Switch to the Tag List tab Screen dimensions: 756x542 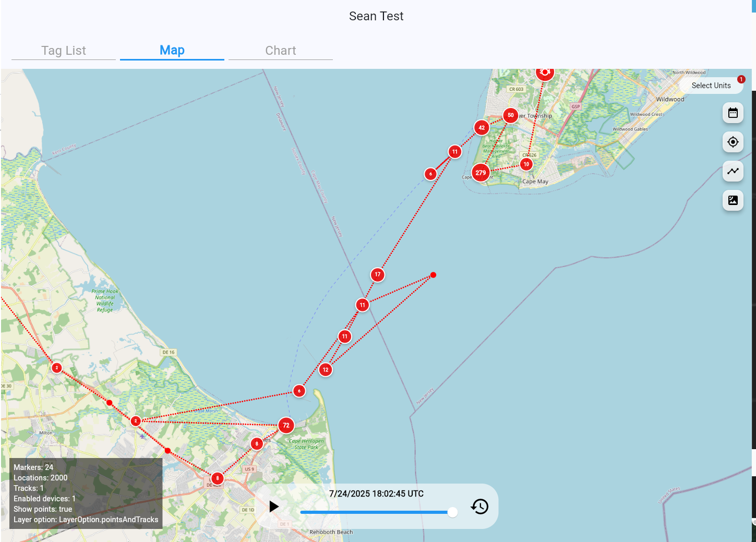[x=64, y=51]
